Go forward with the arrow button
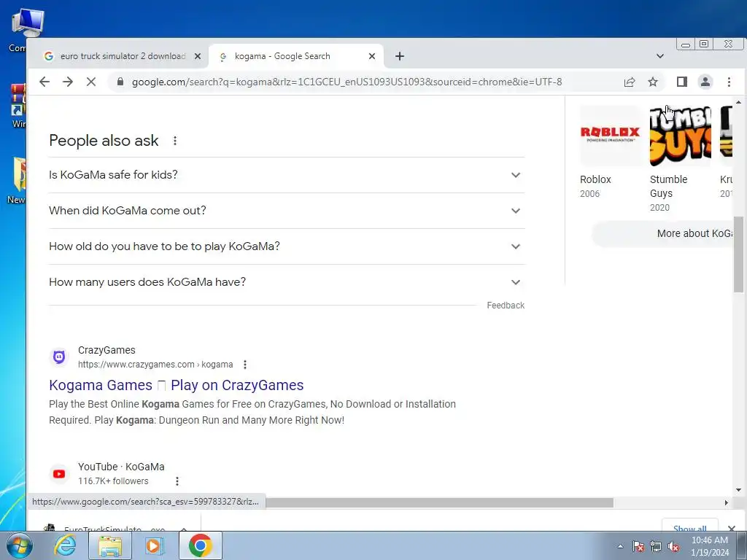The image size is (747, 560). pos(68,82)
